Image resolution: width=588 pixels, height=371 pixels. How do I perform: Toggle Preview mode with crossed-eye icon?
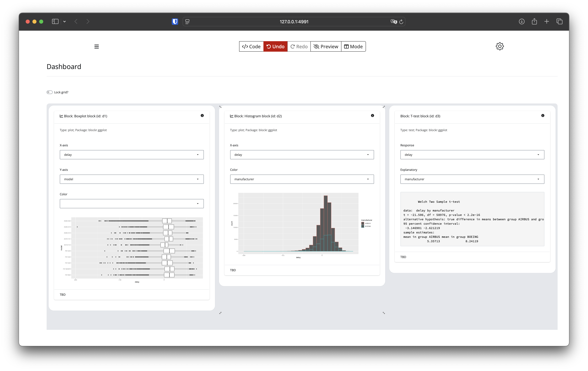326,46
